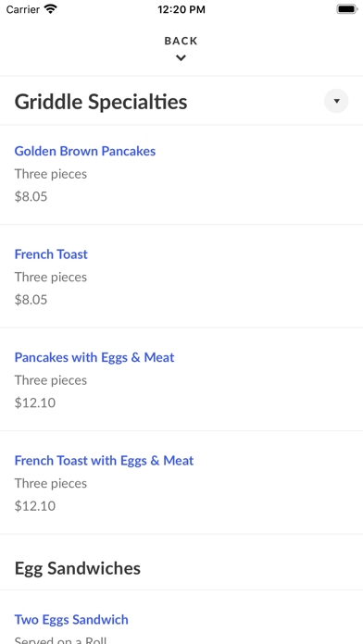Tap the battery icon in status bar
Viewport: 363px width, 644px height.
pos(347,9)
